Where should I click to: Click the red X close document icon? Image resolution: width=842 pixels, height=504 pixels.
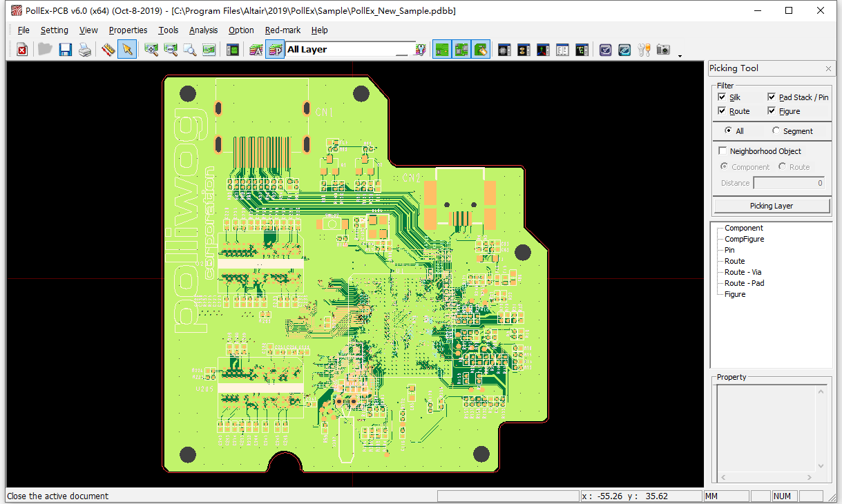pyautogui.click(x=22, y=50)
